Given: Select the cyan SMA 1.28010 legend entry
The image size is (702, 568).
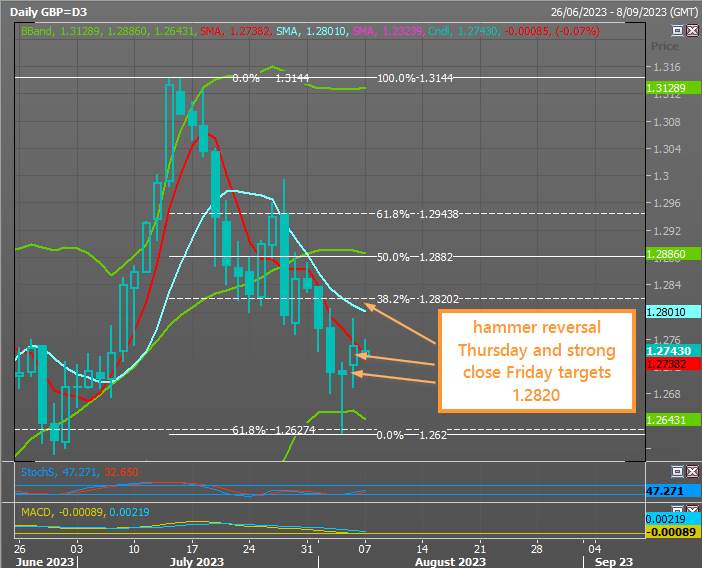Looking at the screenshot, I should coord(312,31).
